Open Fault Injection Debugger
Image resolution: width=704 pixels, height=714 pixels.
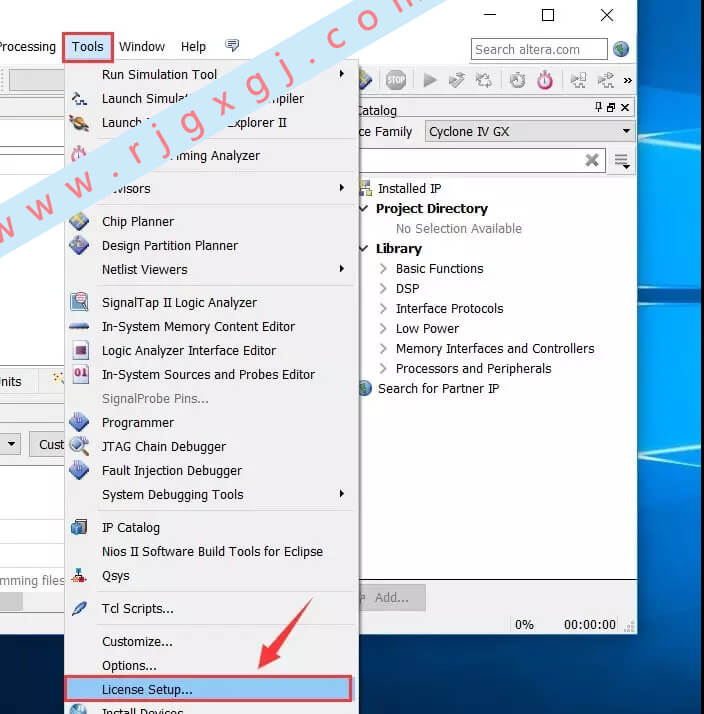point(212,471)
